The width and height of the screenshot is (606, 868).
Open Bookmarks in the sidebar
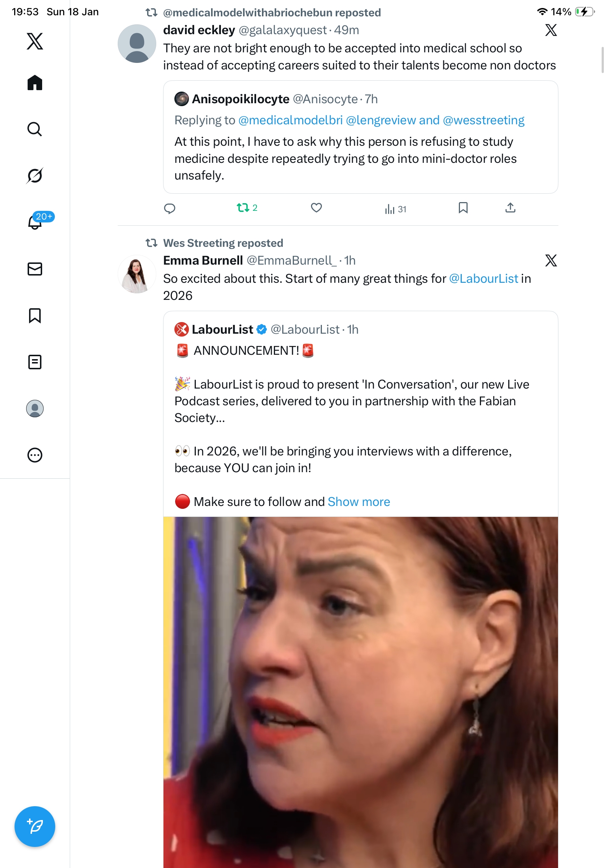(35, 315)
